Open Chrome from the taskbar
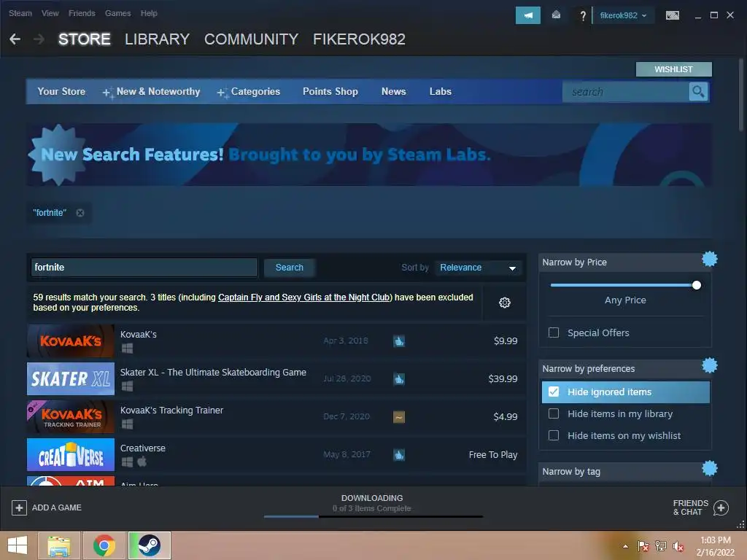The height and width of the screenshot is (560, 747). click(x=104, y=545)
